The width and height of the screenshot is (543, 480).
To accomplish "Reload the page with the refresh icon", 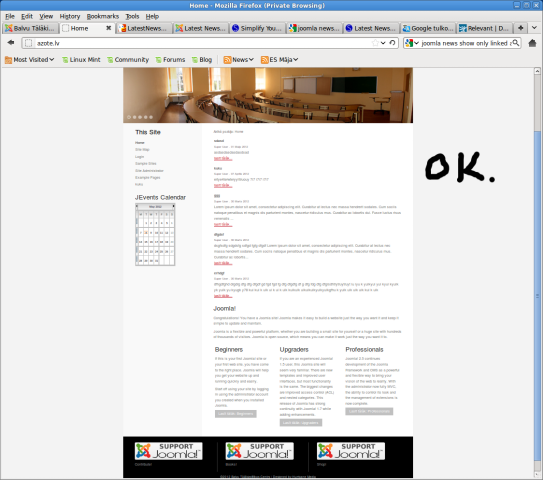I will pyautogui.click(x=392, y=43).
